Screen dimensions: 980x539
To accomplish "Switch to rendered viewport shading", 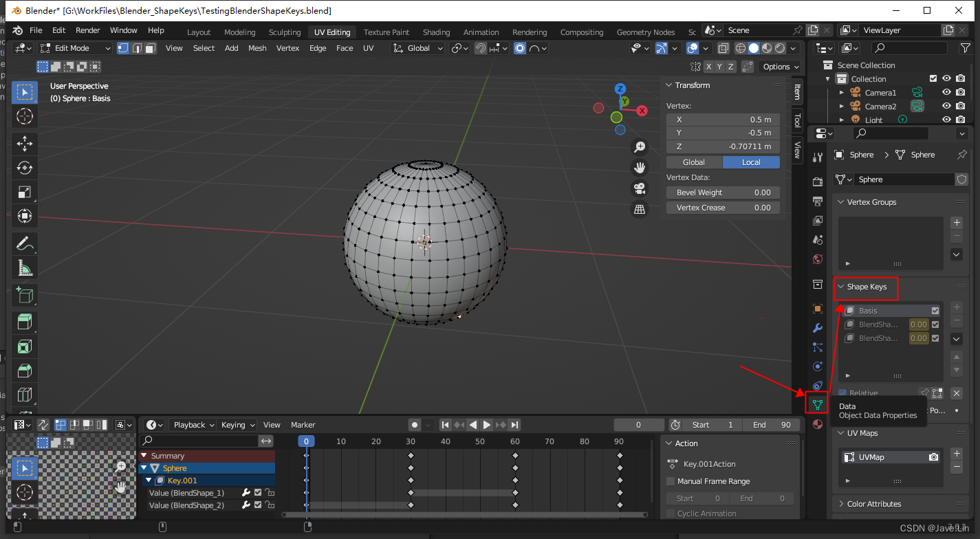I will [x=780, y=48].
